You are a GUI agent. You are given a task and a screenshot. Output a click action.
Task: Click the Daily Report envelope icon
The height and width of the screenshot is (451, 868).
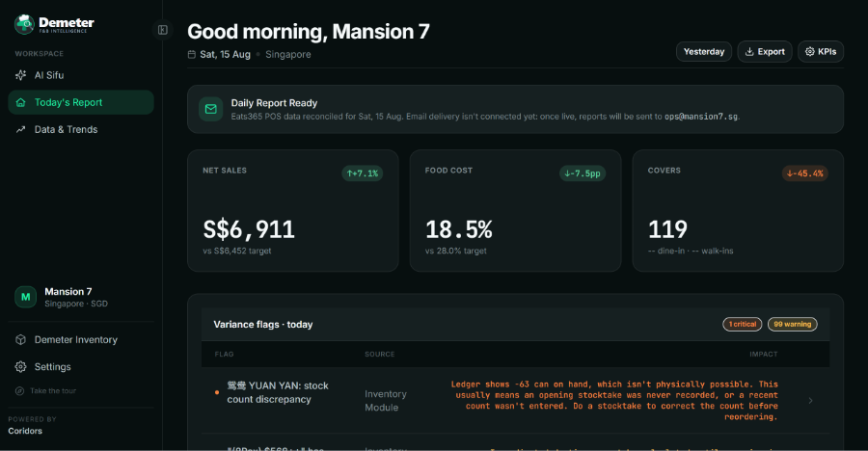pyautogui.click(x=211, y=109)
